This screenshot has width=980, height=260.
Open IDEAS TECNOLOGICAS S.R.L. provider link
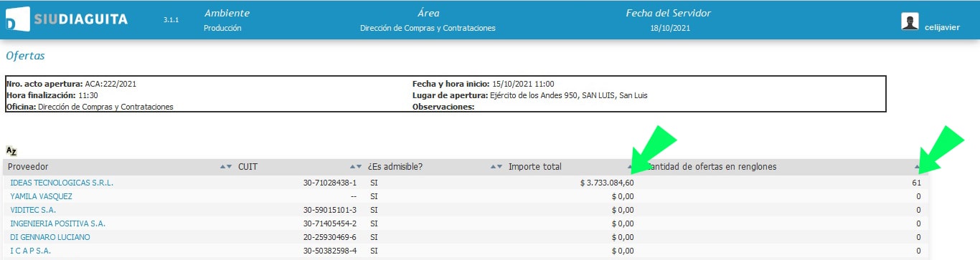tap(62, 183)
